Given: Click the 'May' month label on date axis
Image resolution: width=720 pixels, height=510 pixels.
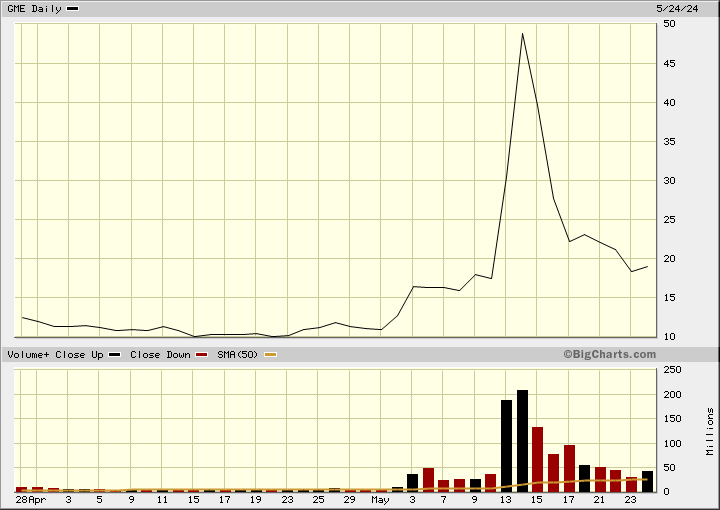Looking at the screenshot, I should click(x=381, y=500).
